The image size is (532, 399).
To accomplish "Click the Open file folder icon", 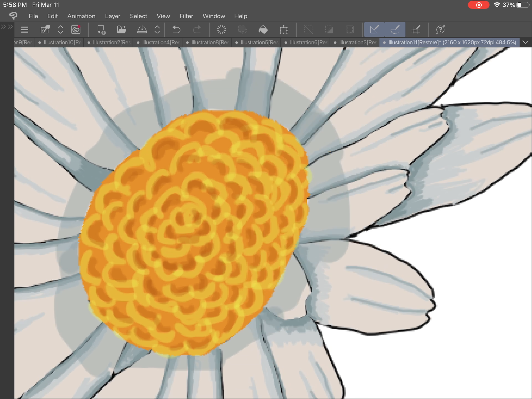I will 121,30.
